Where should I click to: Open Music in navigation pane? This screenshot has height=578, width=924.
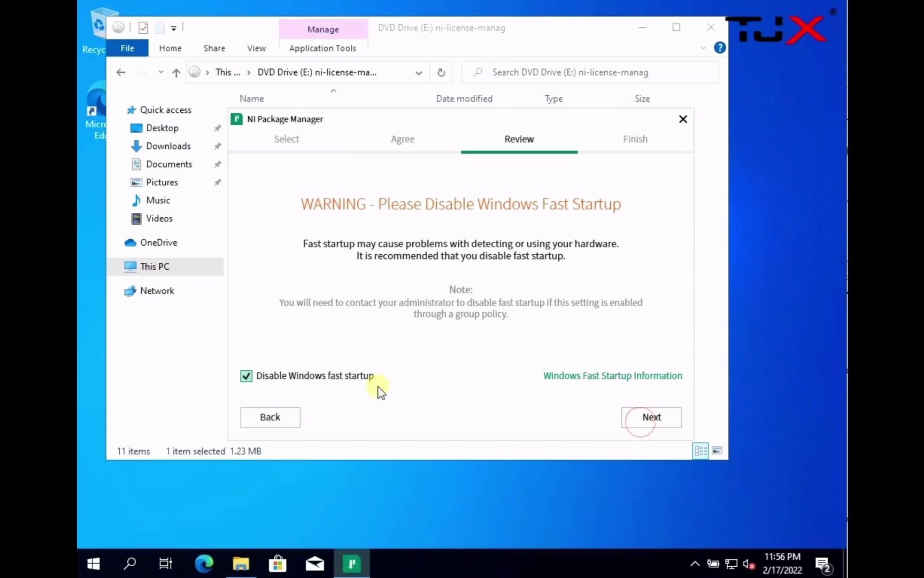pos(158,200)
